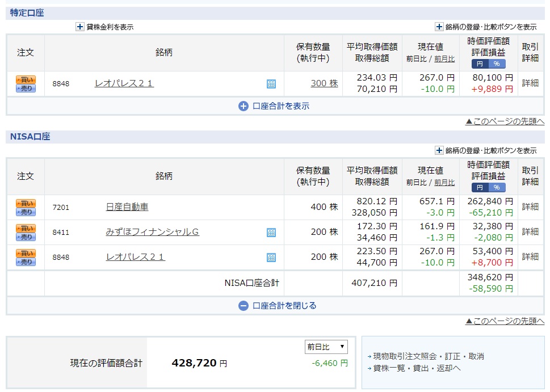Click the sell button for Leopalace21 in 特定口座
The height and width of the screenshot is (392, 550).
click(x=26, y=88)
